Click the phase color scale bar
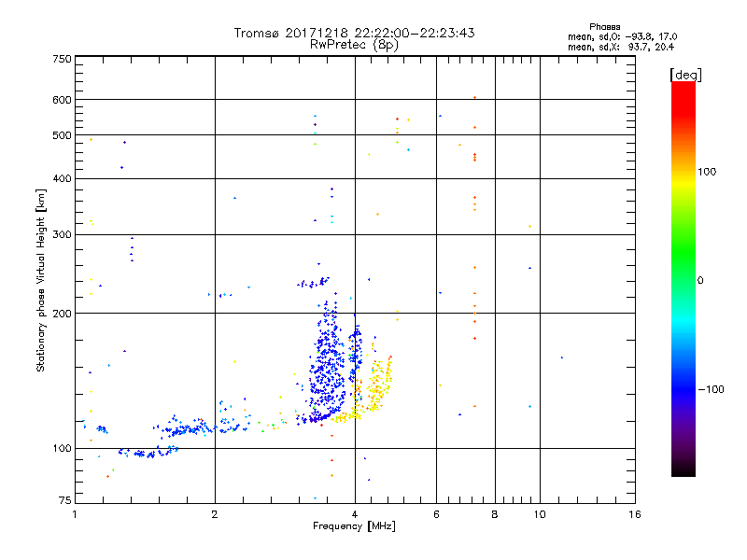This screenshot has height=560, width=747. [x=684, y=278]
